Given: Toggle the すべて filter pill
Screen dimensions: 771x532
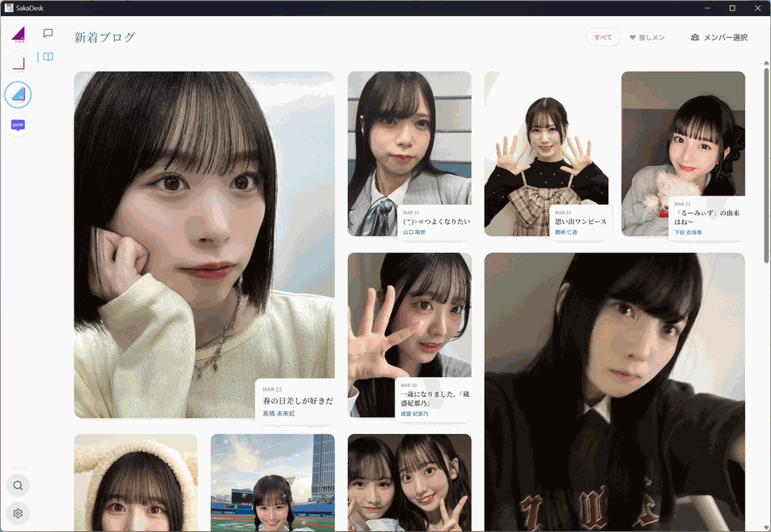Looking at the screenshot, I should (x=603, y=37).
